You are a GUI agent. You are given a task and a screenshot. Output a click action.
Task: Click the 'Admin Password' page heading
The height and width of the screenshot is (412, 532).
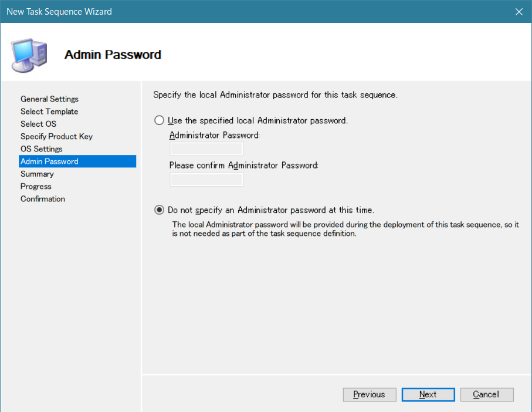point(113,55)
